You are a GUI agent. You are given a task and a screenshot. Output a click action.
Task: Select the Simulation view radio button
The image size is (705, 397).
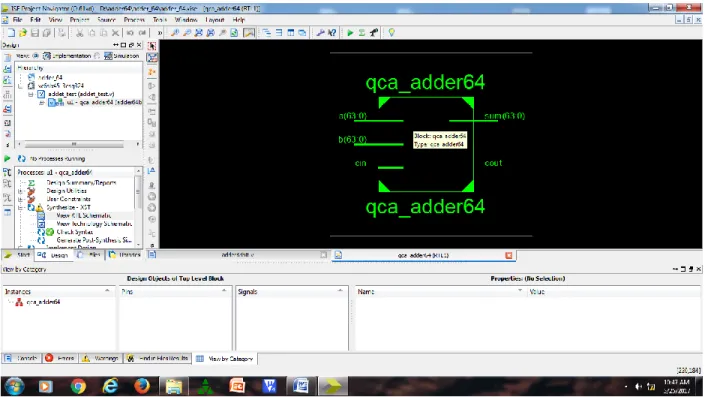[x=97, y=56]
